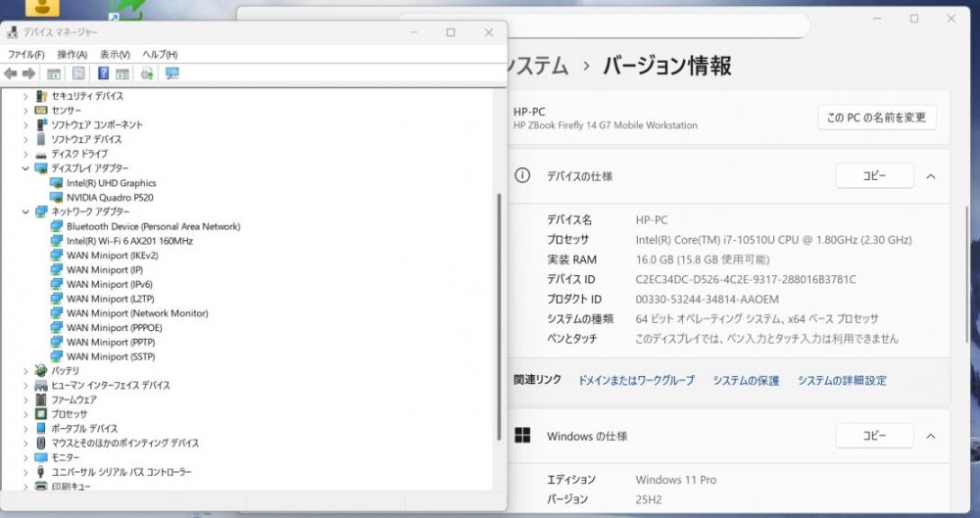Click the セキュリティ デバイス category icon
Screen dimensions: 980x518
(x=41, y=96)
